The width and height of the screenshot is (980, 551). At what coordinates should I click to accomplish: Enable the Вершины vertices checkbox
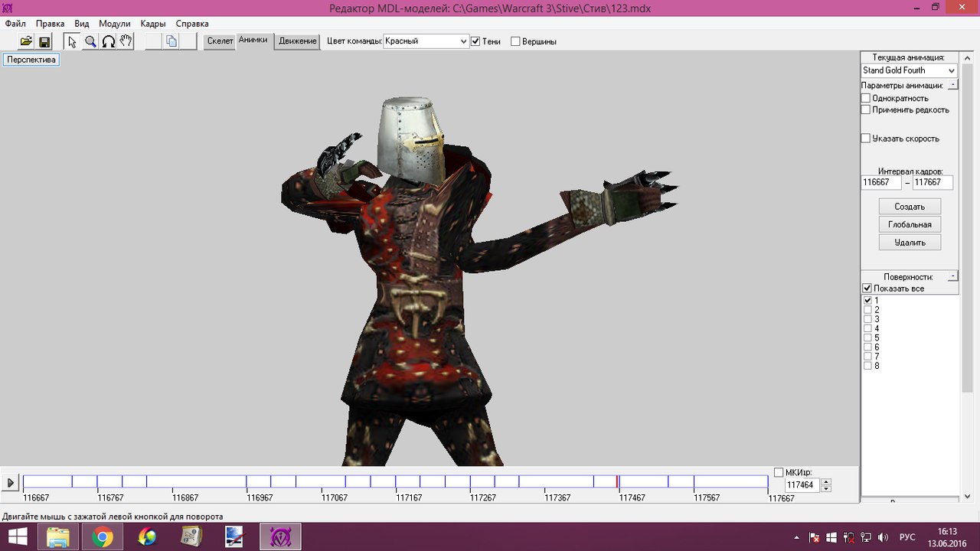coord(515,41)
